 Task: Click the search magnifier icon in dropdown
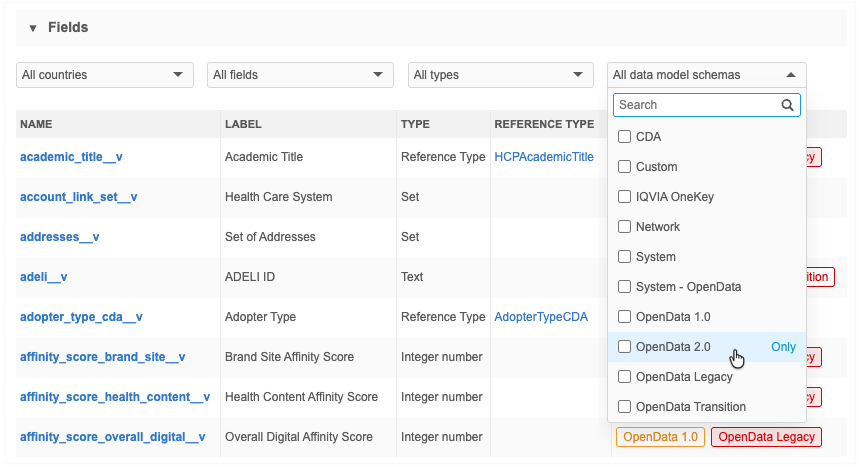(x=788, y=105)
